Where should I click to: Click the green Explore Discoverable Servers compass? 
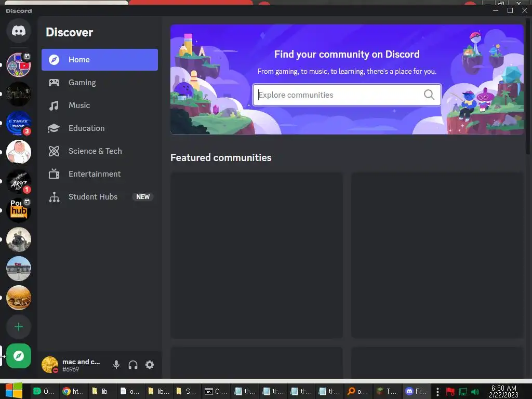19,356
